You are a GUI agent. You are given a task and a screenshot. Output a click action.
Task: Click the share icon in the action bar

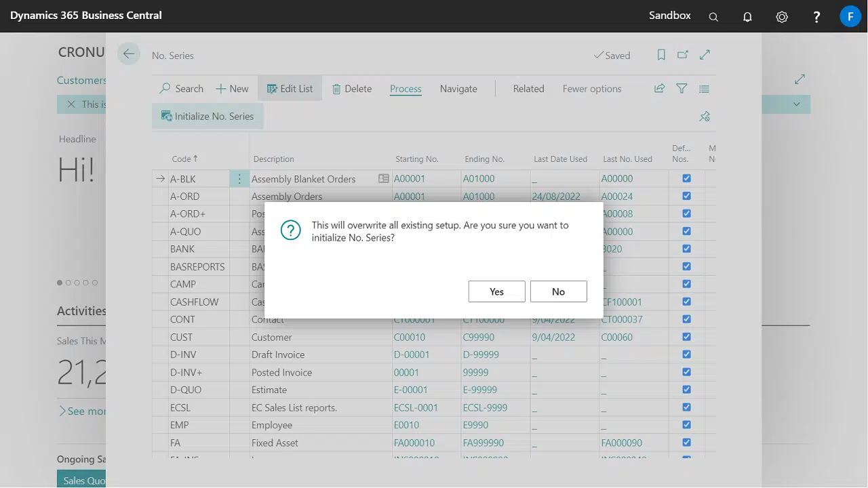click(659, 89)
